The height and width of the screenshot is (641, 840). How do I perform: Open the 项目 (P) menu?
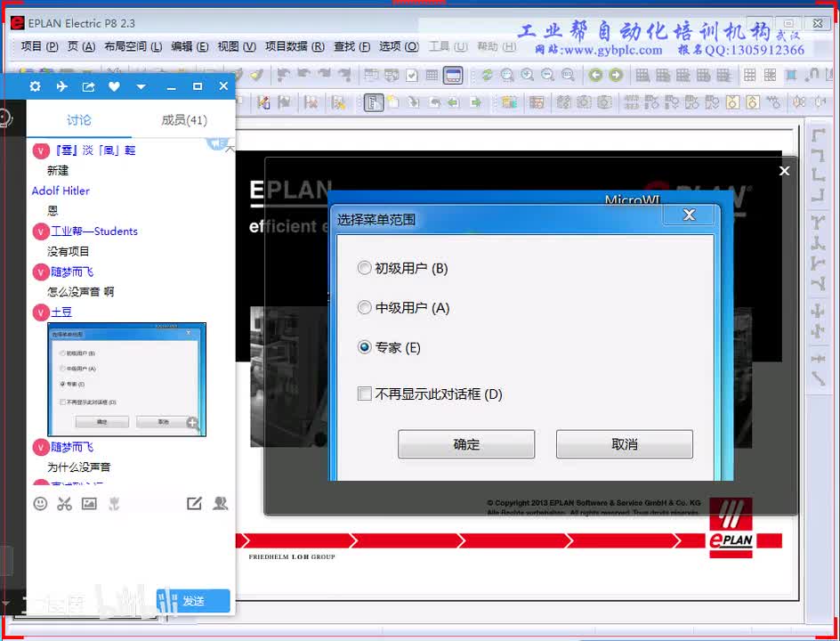40,46
